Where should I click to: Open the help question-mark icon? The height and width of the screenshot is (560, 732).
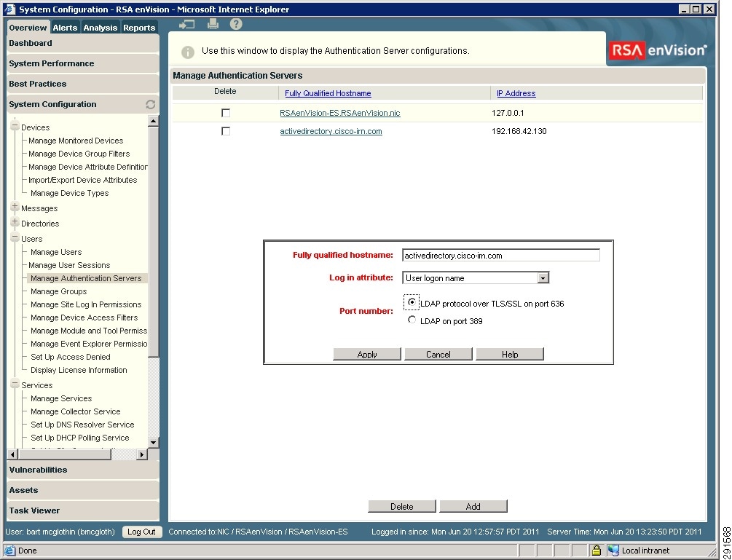(x=236, y=24)
